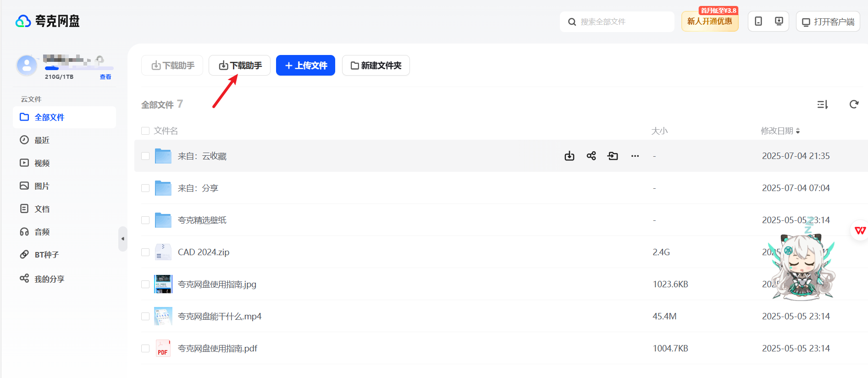This screenshot has width=868, height=378.
Task: Check the 夸克精选壁纸 row checkbox
Action: (x=145, y=220)
